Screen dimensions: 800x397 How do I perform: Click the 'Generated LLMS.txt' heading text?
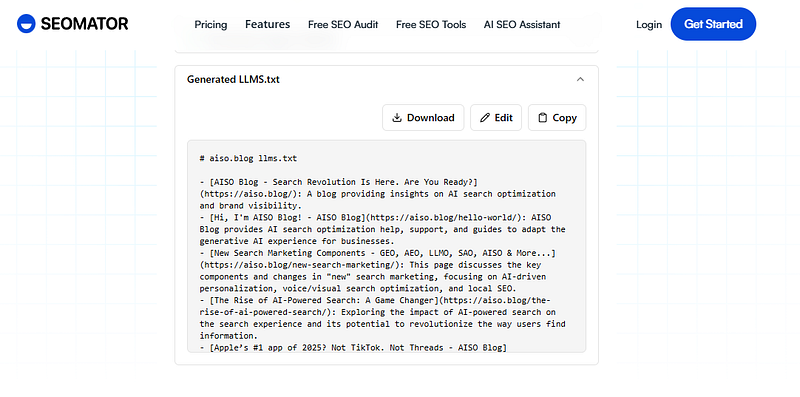[233, 80]
